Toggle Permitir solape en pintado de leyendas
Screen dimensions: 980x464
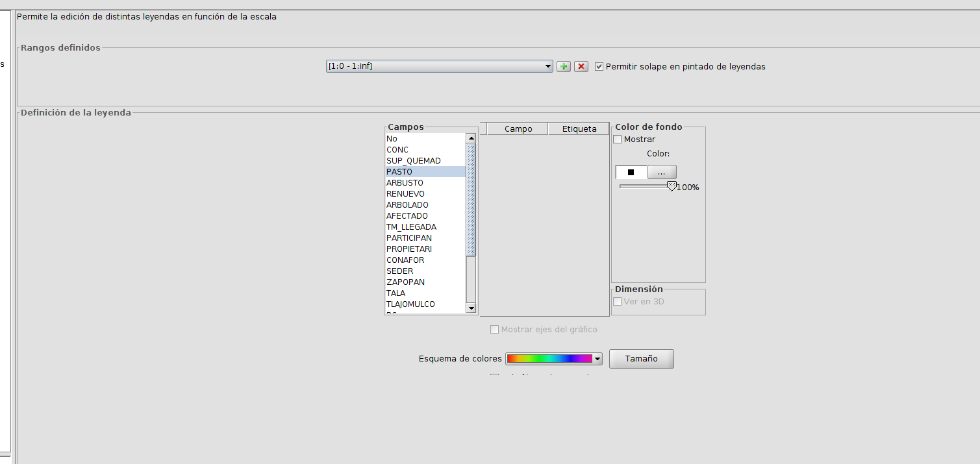(599, 66)
